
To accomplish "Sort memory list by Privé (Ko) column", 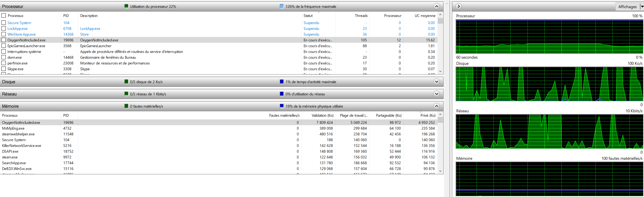I will 428,115.
